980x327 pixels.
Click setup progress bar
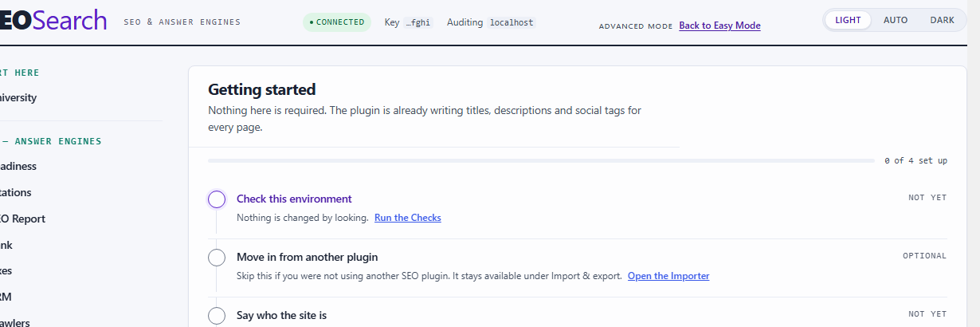coord(541,160)
